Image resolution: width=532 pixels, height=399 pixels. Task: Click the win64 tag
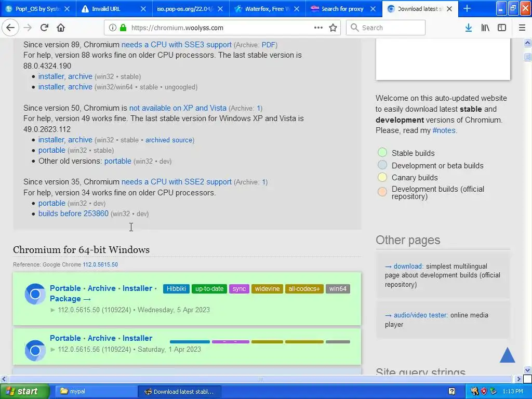(338, 289)
